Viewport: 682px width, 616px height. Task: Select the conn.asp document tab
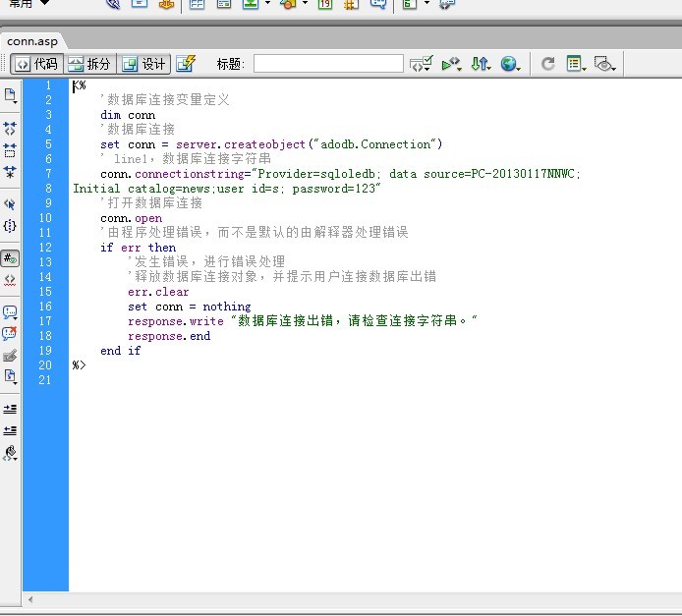(32, 41)
